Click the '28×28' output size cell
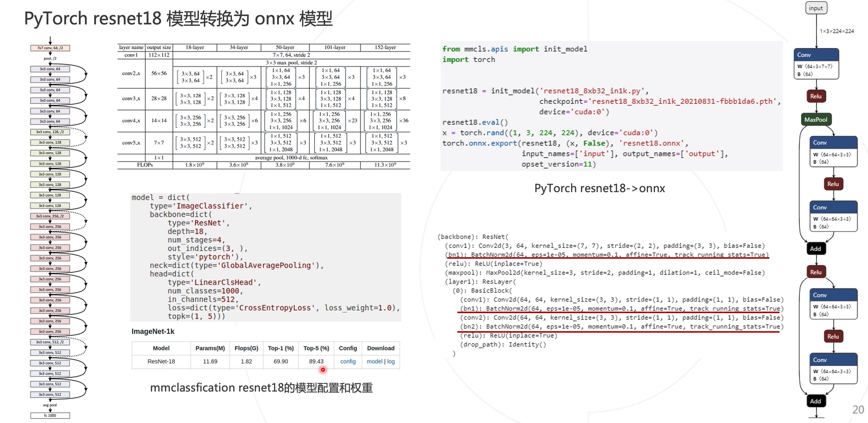The width and height of the screenshot is (868, 423). tap(159, 98)
